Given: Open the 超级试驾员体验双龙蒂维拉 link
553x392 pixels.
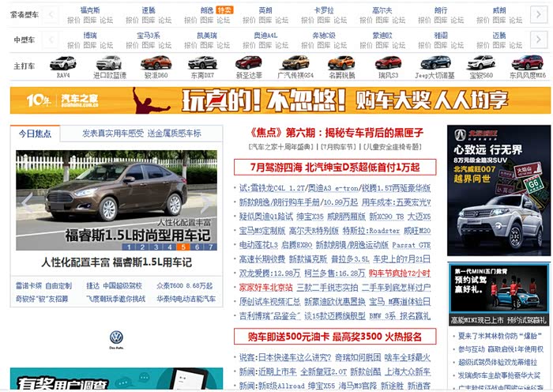Looking at the screenshot, I should click(497, 362).
